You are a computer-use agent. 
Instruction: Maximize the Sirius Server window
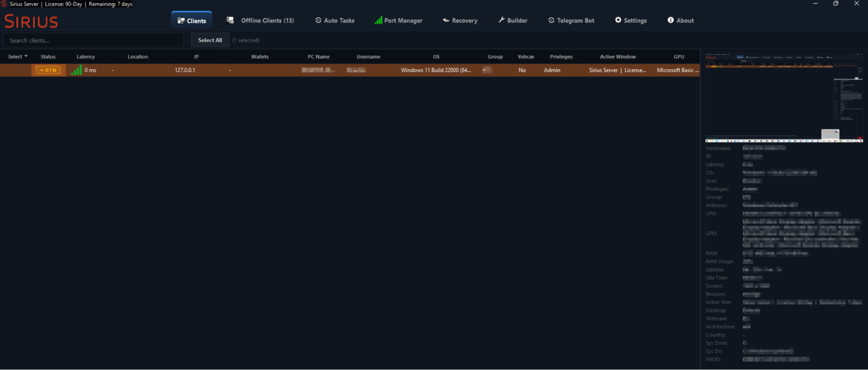pos(836,3)
